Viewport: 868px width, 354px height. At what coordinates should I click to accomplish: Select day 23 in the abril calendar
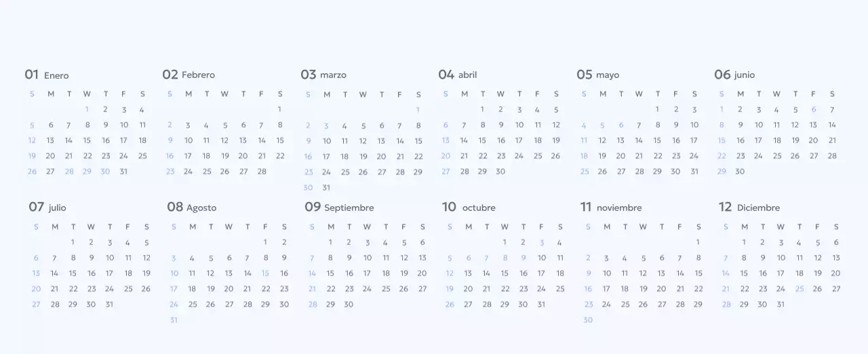point(500,156)
